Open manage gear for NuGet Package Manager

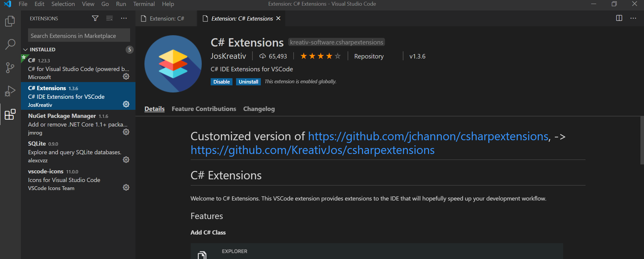click(x=126, y=132)
